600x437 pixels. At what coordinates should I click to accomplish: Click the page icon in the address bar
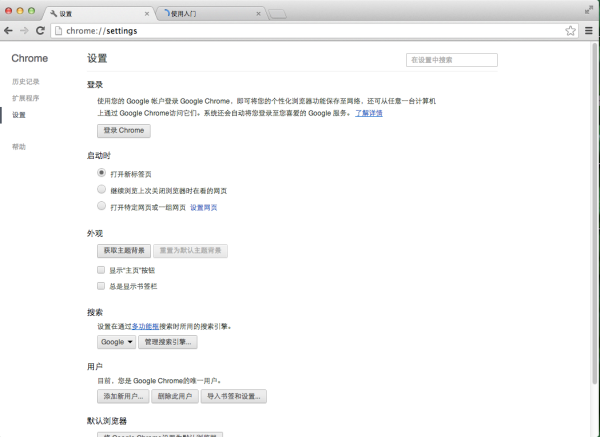(x=59, y=31)
